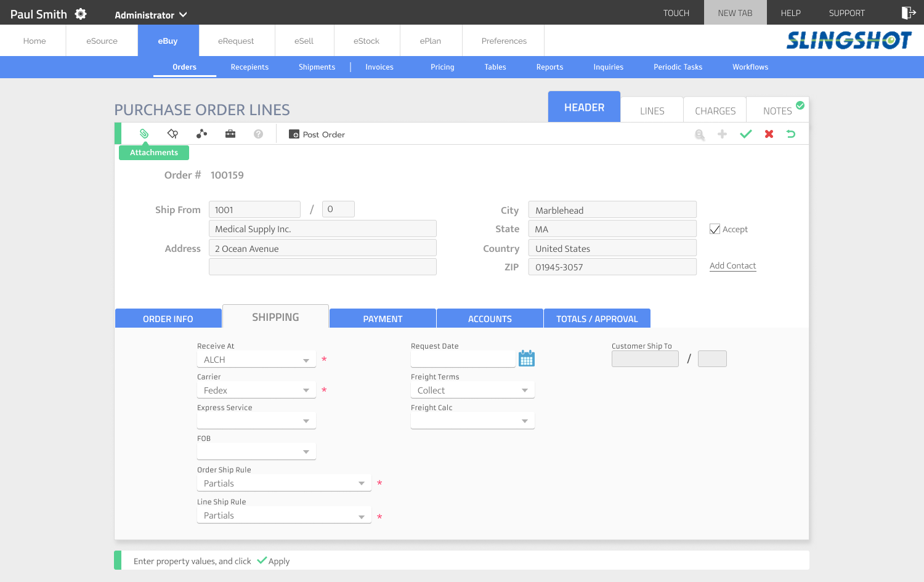Viewport: 924px width, 582px height.
Task: Expand the Order Ship Rule dropdown
Action: [284, 483]
